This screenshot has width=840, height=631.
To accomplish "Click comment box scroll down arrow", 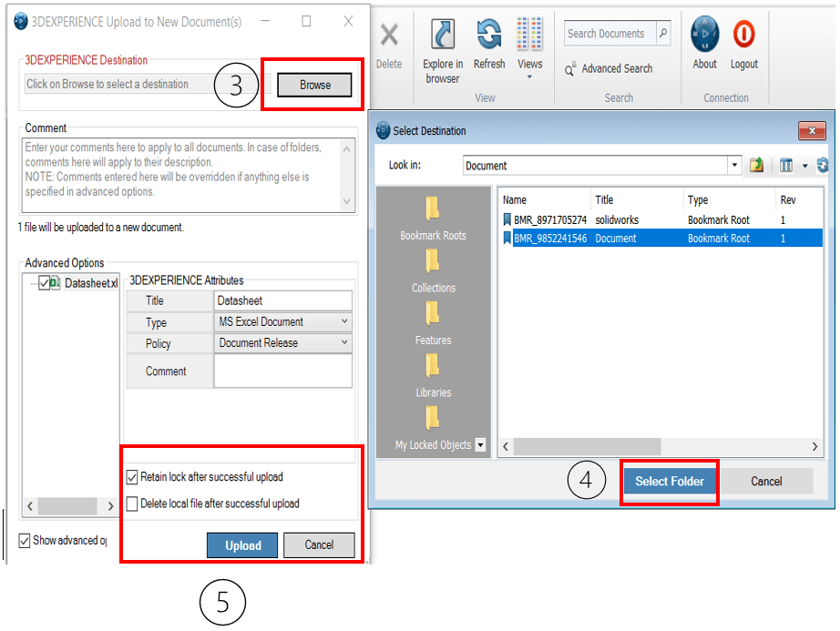I will 346,201.
